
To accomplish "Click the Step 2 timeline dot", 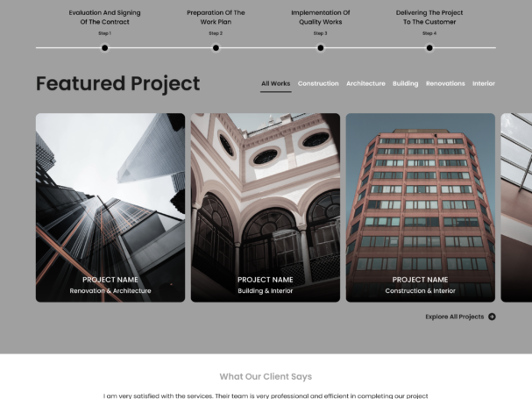I will pyautogui.click(x=216, y=48).
